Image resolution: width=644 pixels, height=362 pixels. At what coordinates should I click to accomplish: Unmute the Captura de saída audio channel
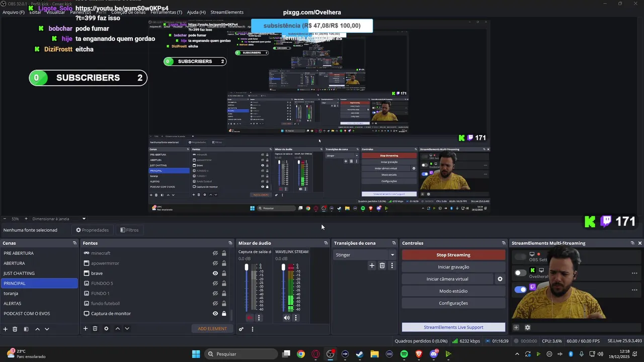pos(250,318)
